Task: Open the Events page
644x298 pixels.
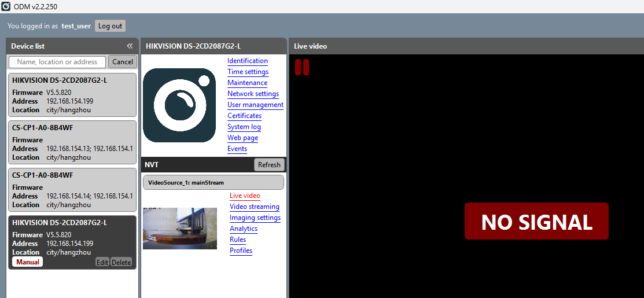Action: click(237, 149)
